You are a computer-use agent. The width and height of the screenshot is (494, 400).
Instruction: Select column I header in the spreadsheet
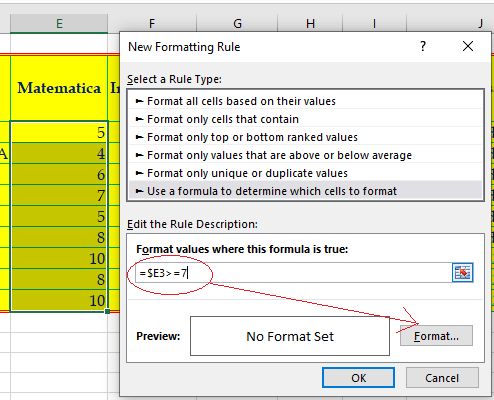coord(374,24)
